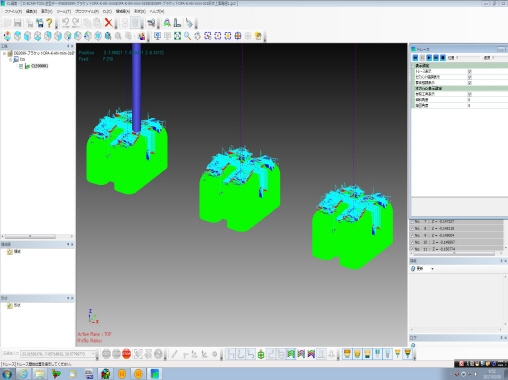Click the green gear icon in bottom toolbar
Image resolution: width=508 pixels, height=380 pixels.
(x=261, y=354)
